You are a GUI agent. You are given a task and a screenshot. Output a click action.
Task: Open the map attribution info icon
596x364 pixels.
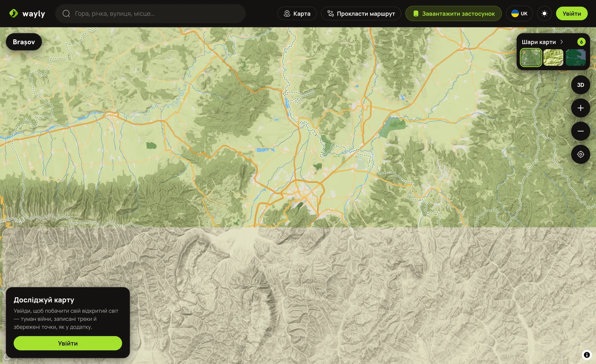(x=587, y=355)
